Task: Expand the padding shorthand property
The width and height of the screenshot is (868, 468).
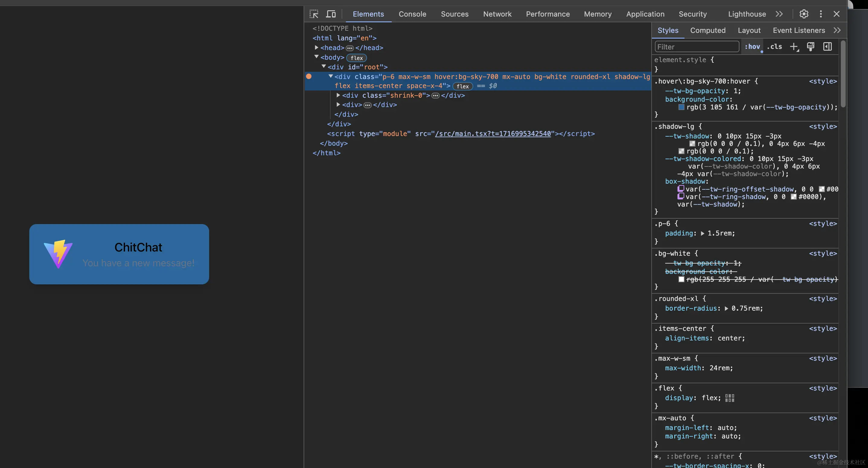Action: point(703,233)
